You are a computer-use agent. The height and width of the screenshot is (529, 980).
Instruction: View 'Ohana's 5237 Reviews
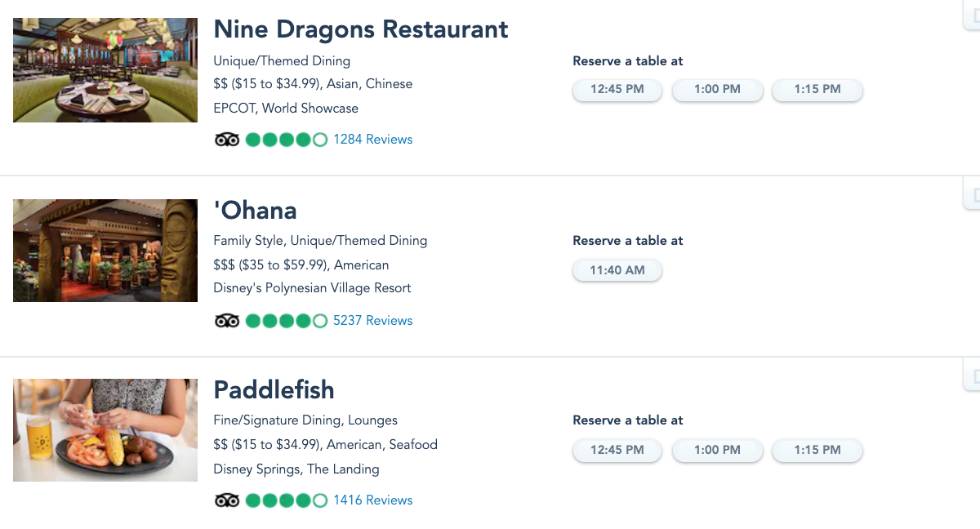pyautogui.click(x=372, y=321)
